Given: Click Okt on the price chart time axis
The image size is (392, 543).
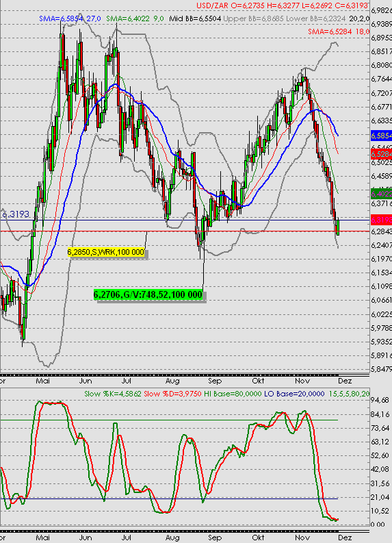Looking at the screenshot, I should coord(258,381).
